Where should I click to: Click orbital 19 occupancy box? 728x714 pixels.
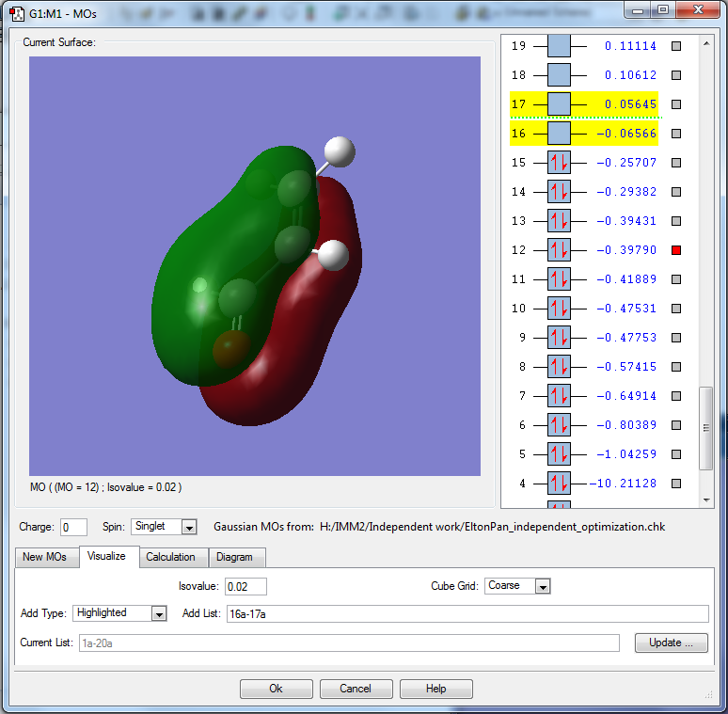[559, 46]
